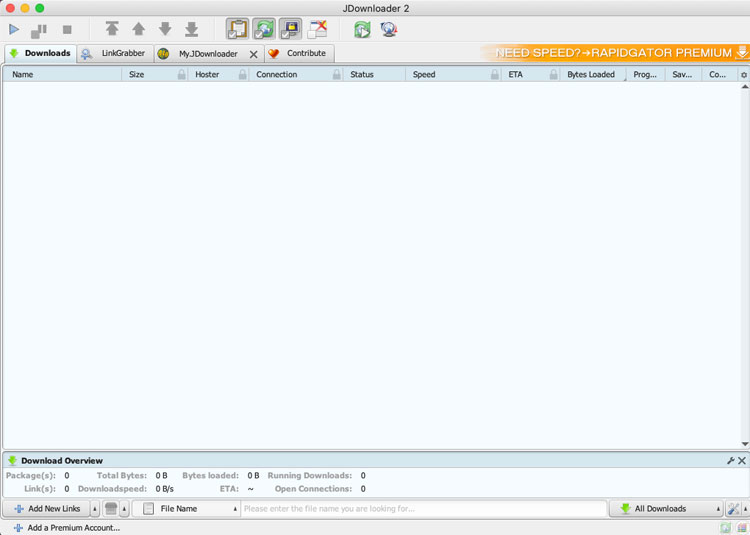Click the reconnect now icon

pyautogui.click(x=362, y=30)
